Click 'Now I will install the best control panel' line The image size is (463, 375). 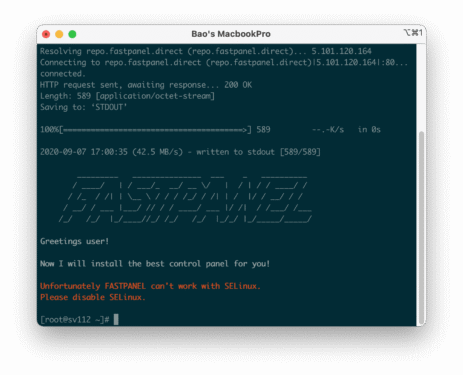point(155,264)
